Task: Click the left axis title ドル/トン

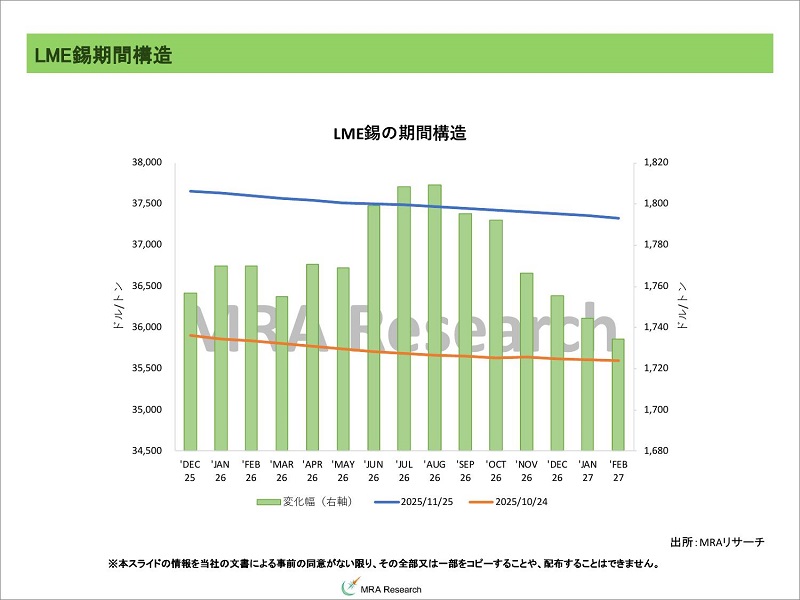Action: (x=118, y=306)
